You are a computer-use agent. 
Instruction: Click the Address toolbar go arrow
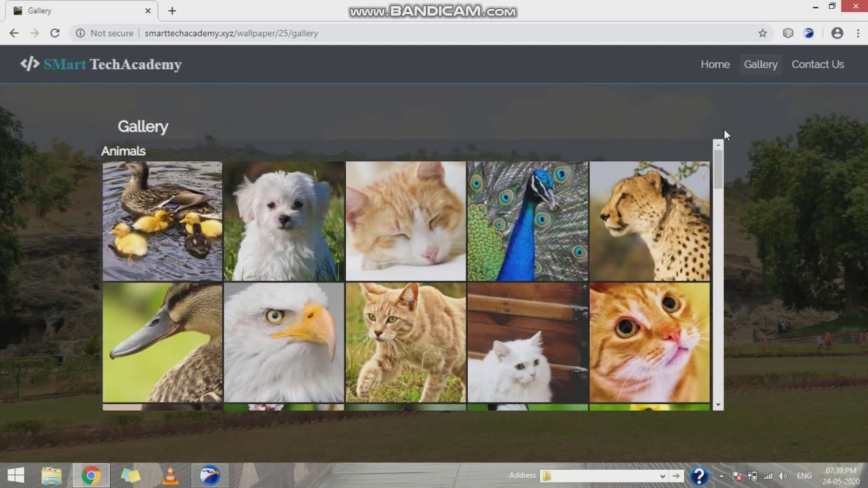[676, 476]
